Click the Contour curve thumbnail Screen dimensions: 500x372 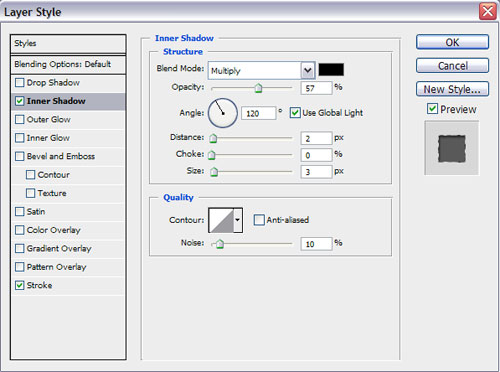(221, 220)
